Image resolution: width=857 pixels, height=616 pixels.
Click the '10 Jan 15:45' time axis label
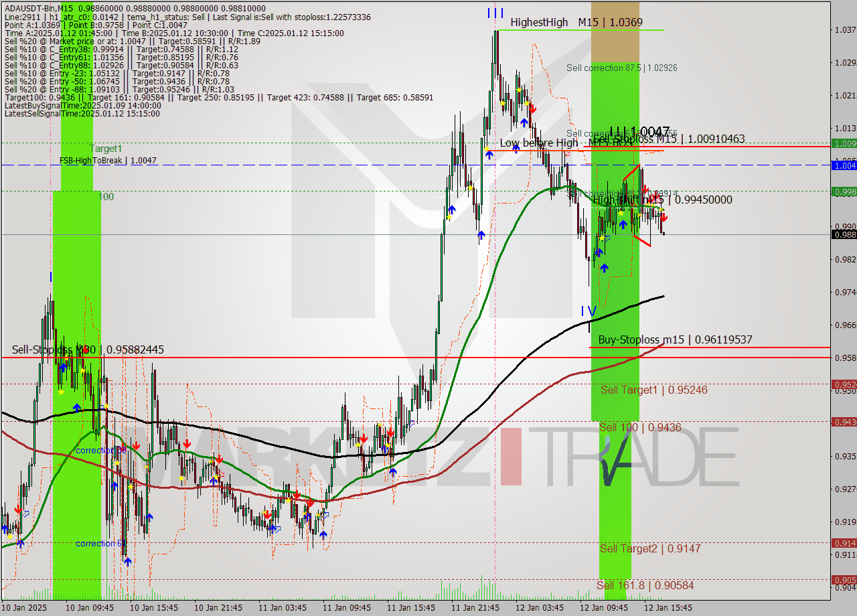[154, 608]
